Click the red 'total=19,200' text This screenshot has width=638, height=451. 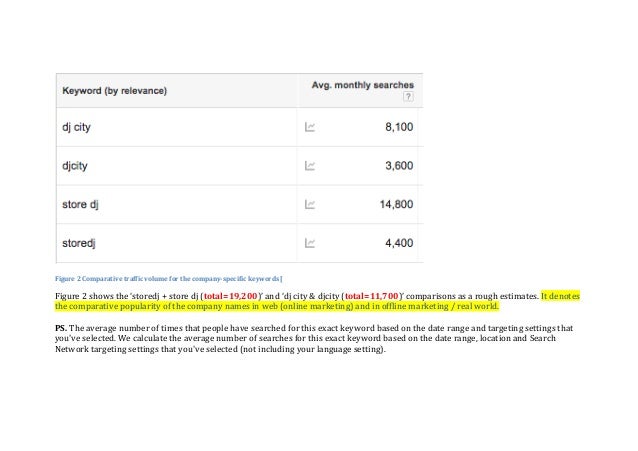tap(230, 296)
